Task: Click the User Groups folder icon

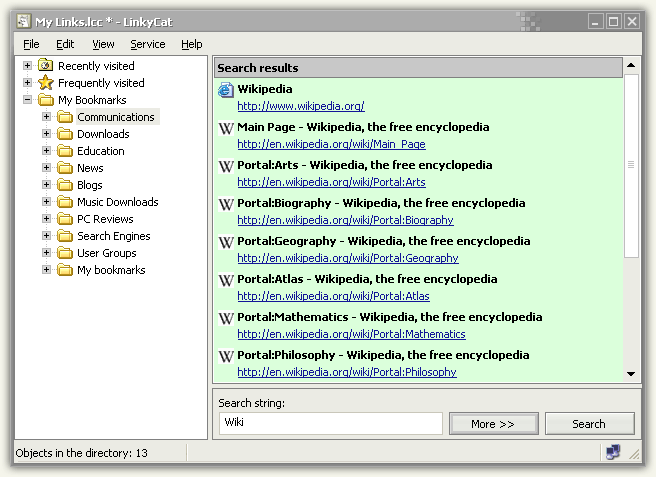Action: coord(65,253)
